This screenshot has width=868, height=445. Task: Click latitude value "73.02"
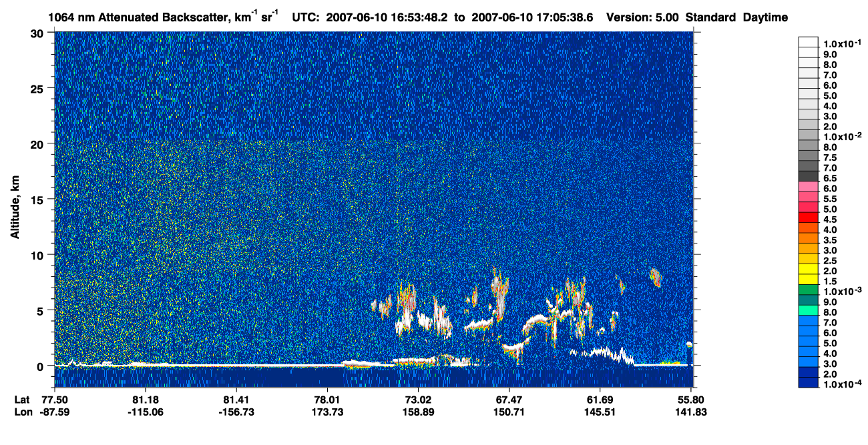417,400
